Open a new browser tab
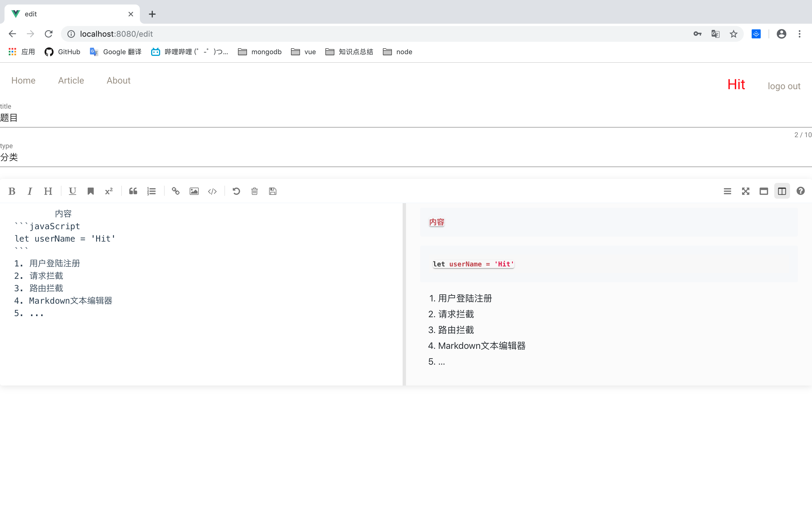The image size is (812, 508). tap(152, 14)
